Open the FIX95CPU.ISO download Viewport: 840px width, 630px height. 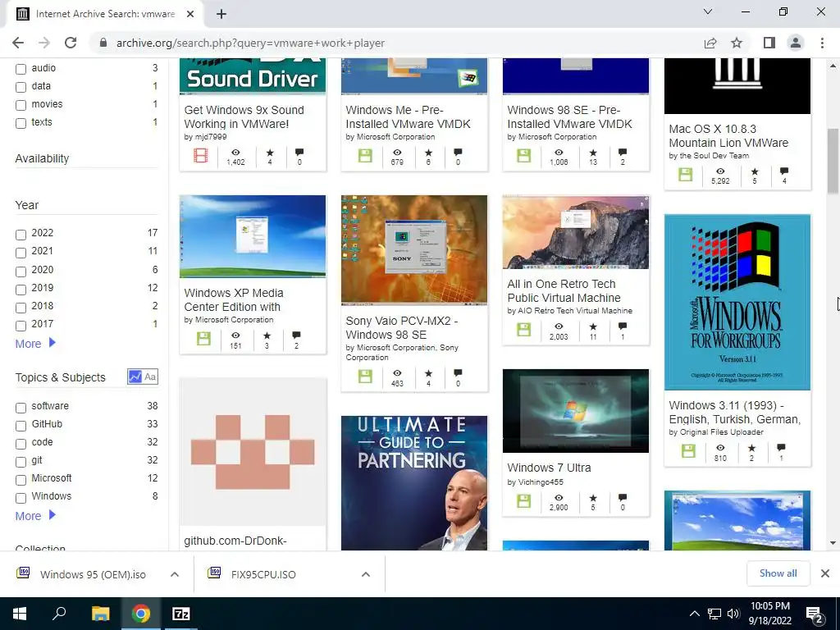tap(263, 574)
